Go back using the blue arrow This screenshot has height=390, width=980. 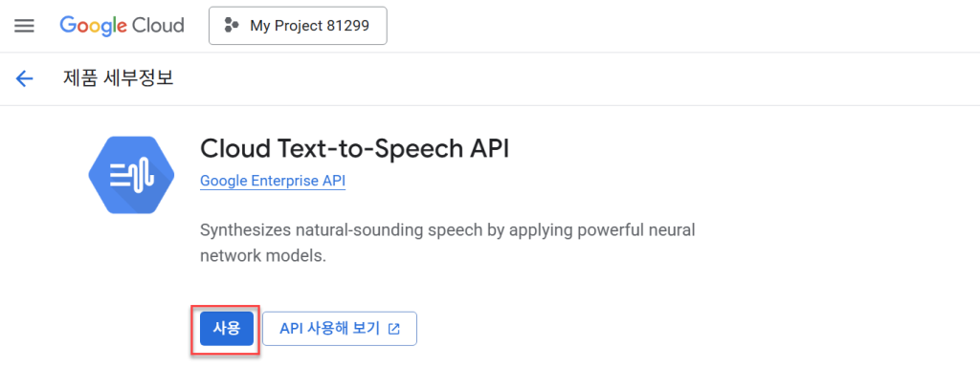pyautogui.click(x=24, y=78)
